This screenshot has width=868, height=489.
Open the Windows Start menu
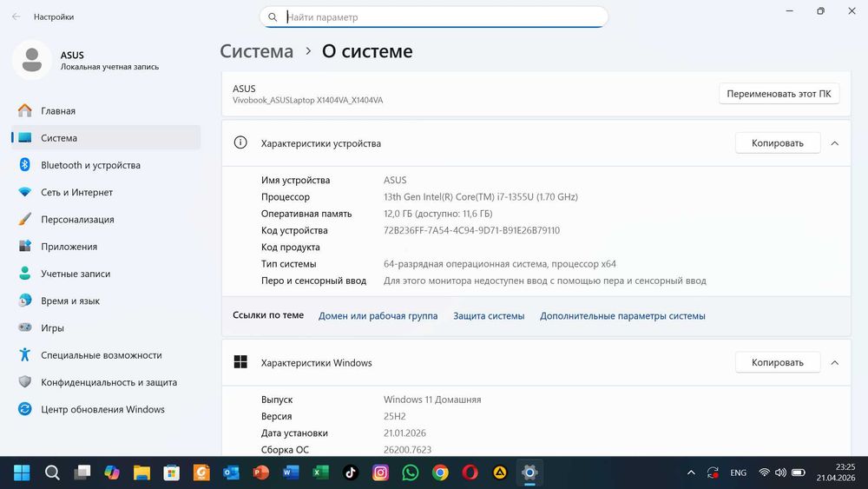pos(23,472)
